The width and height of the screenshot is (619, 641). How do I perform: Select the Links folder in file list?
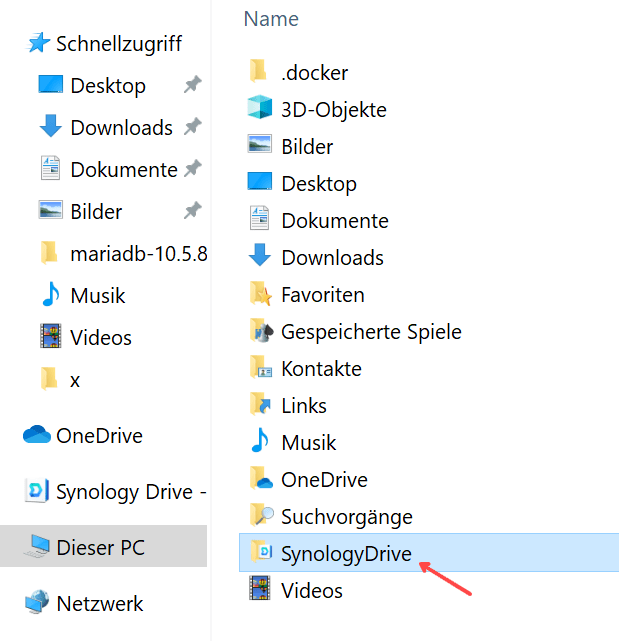click(x=303, y=405)
